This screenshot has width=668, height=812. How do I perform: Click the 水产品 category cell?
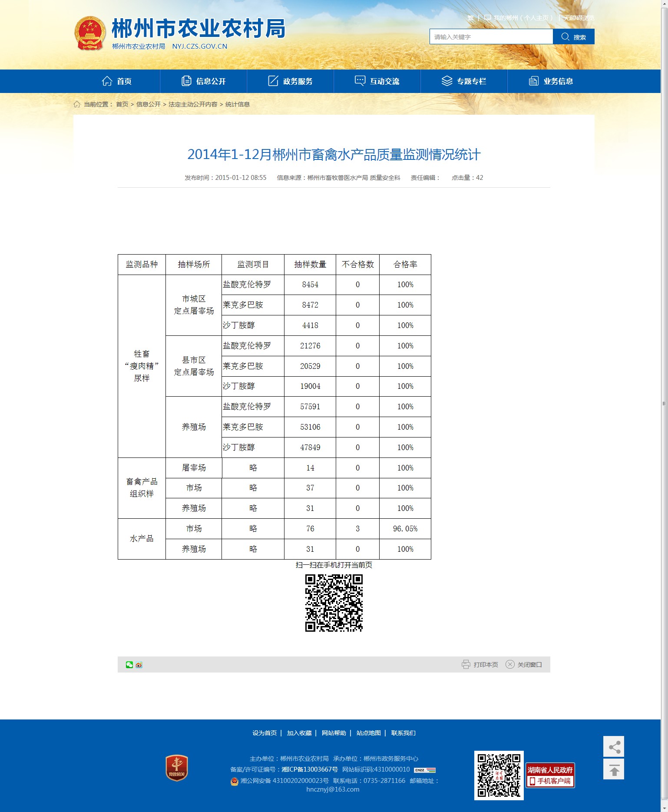coord(142,539)
